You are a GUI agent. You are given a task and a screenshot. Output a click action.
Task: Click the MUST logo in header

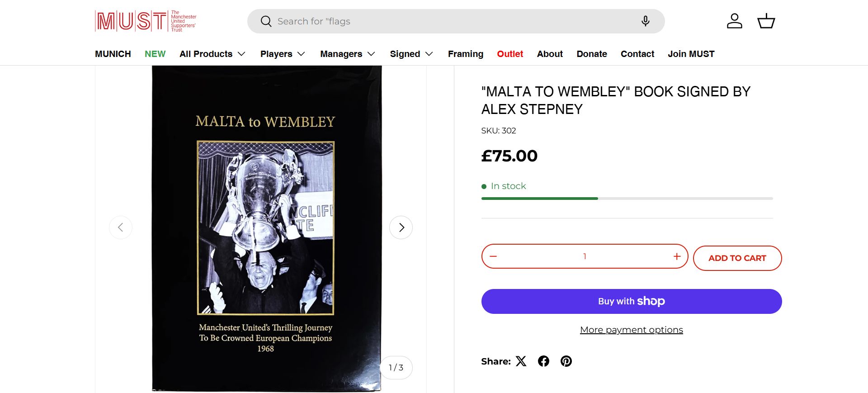tap(146, 21)
